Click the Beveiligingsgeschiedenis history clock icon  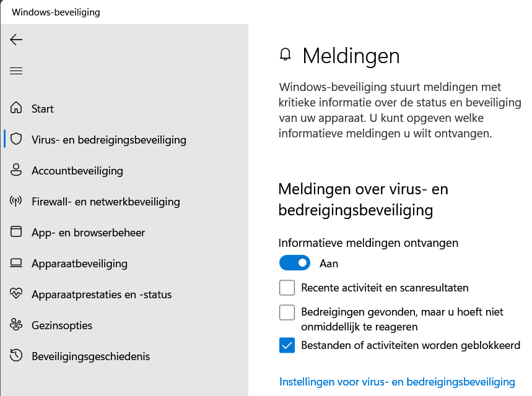point(17,356)
